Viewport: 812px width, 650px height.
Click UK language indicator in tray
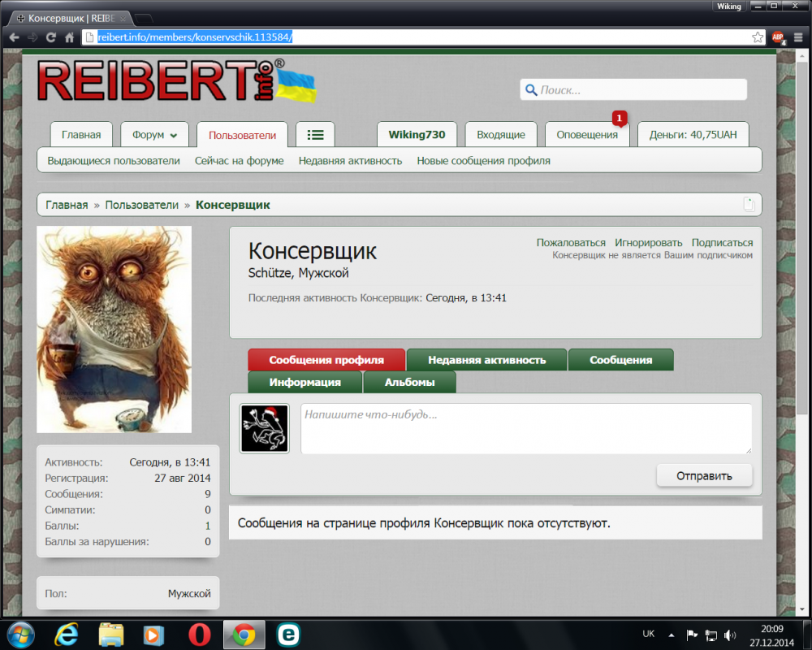coord(648,634)
